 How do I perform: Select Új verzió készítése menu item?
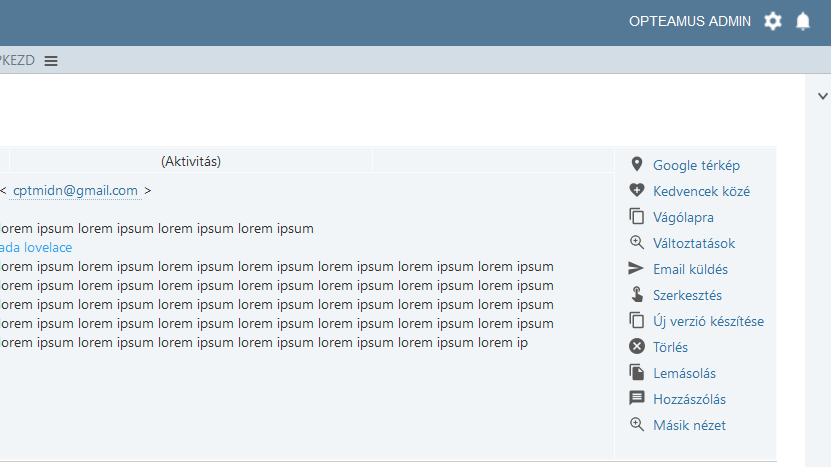(708, 321)
